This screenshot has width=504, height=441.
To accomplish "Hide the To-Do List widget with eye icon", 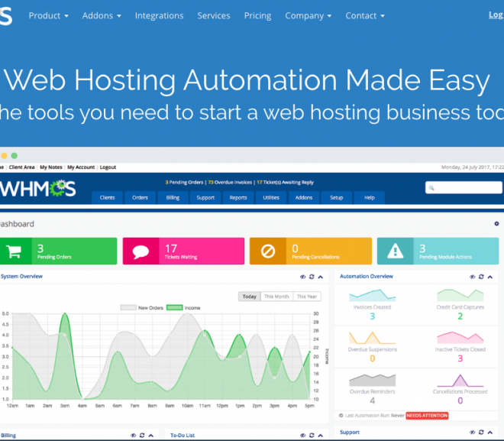I will 303,435.
